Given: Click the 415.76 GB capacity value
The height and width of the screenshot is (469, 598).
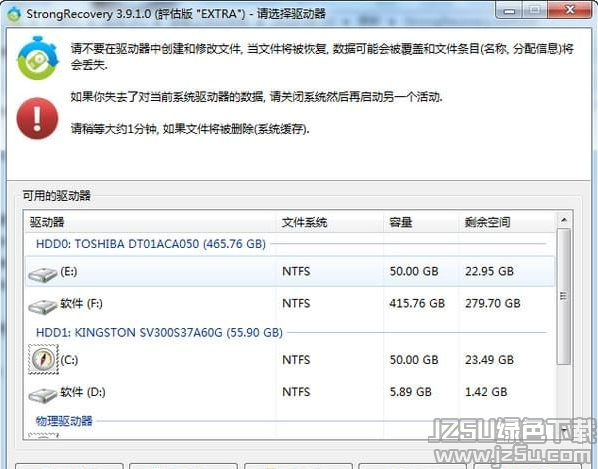Looking at the screenshot, I should (417, 304).
